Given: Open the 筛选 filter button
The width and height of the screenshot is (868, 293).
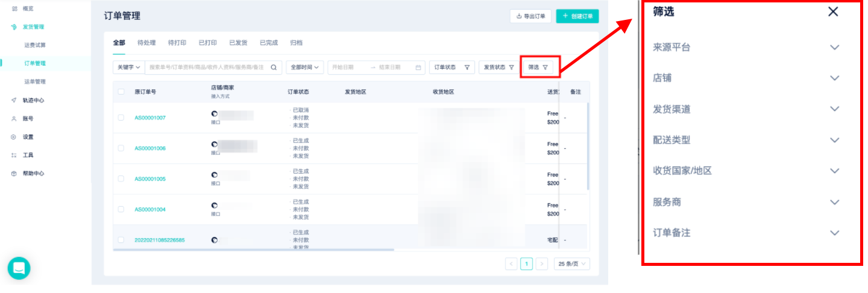Looking at the screenshot, I should tap(538, 68).
